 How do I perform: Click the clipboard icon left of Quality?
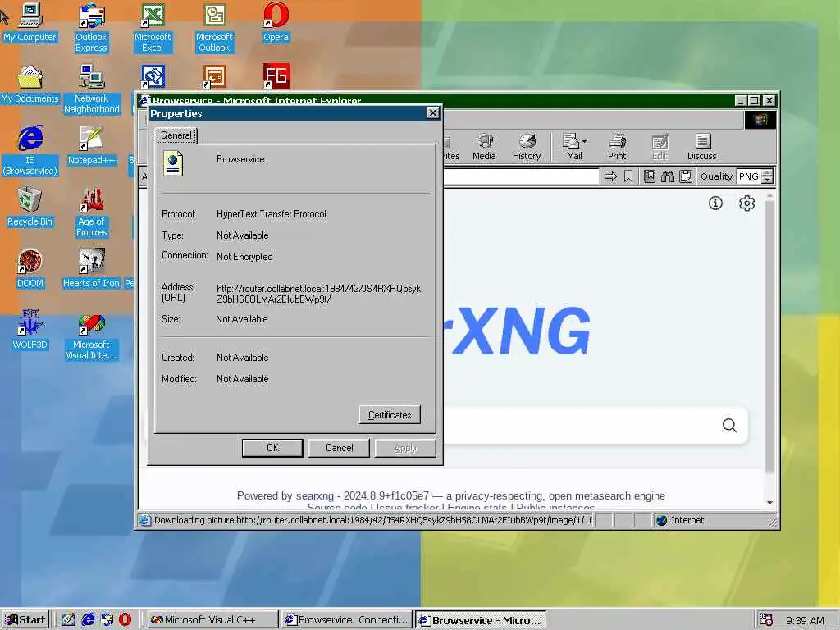686,176
